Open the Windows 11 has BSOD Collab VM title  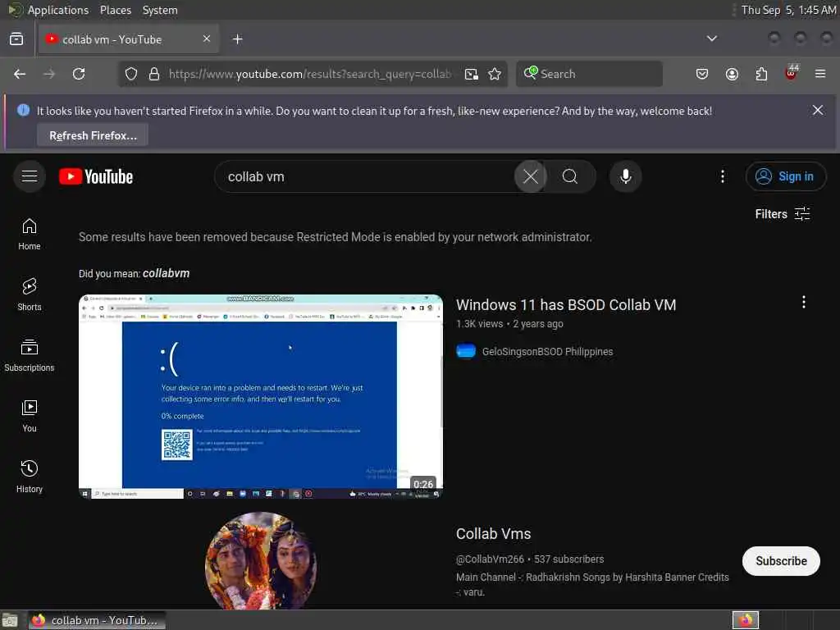tap(566, 305)
